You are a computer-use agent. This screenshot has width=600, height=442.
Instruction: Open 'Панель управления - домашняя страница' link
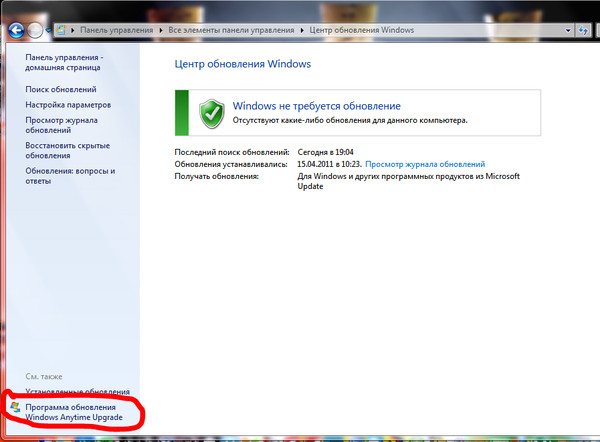(64, 65)
